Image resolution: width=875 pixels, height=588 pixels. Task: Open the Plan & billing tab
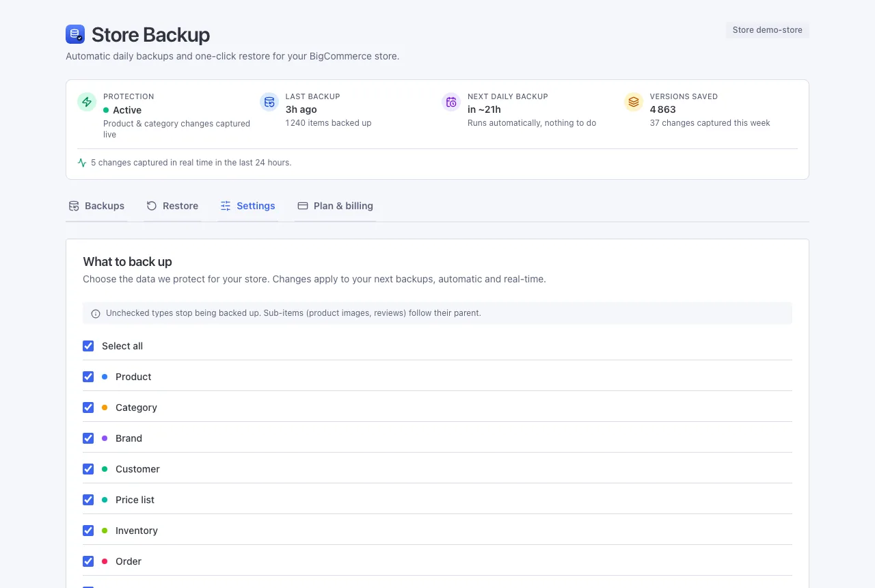point(335,206)
